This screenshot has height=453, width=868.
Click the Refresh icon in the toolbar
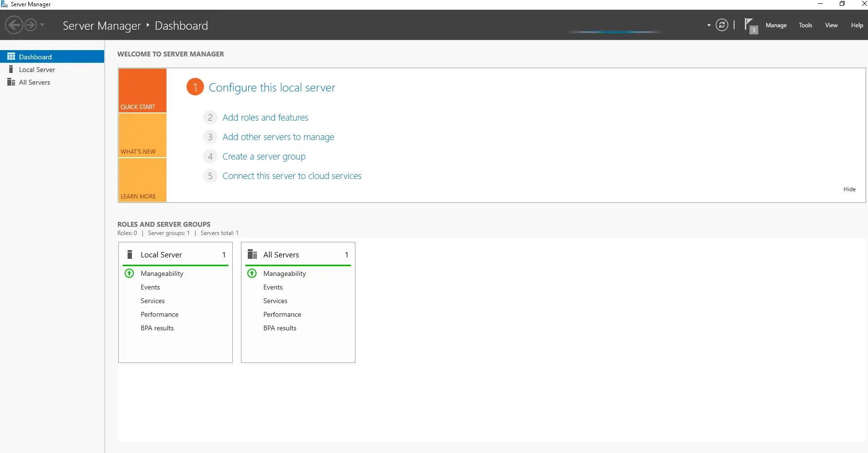coord(722,25)
